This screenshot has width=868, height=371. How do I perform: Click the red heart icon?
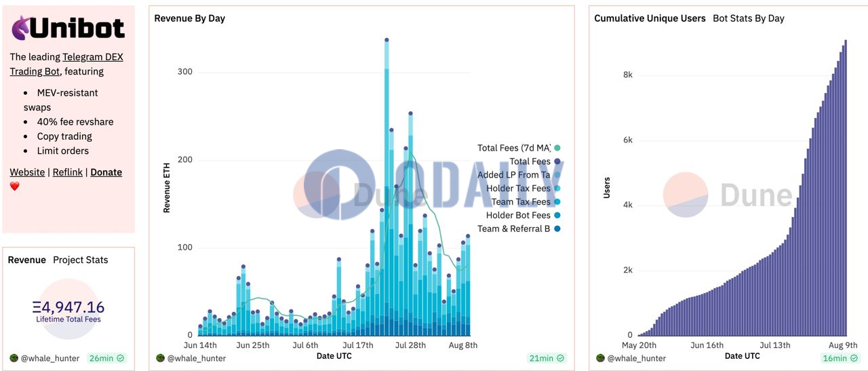(14, 187)
